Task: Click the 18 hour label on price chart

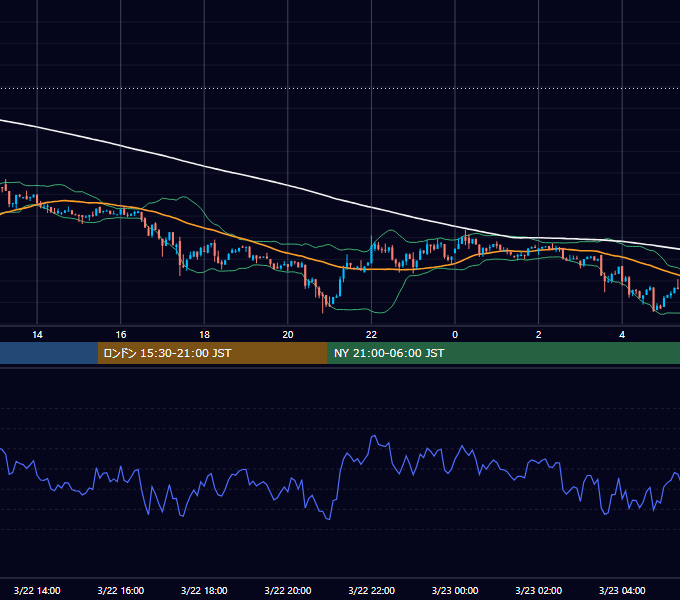Action: [x=204, y=335]
